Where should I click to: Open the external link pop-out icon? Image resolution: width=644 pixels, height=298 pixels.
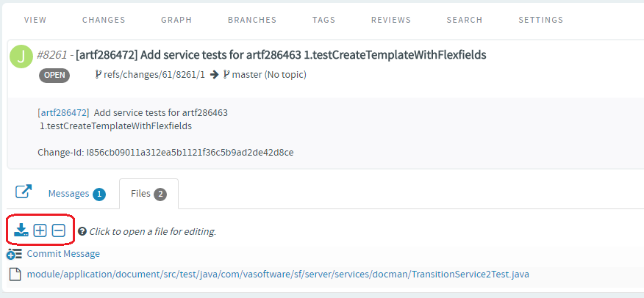pyautogui.click(x=24, y=192)
